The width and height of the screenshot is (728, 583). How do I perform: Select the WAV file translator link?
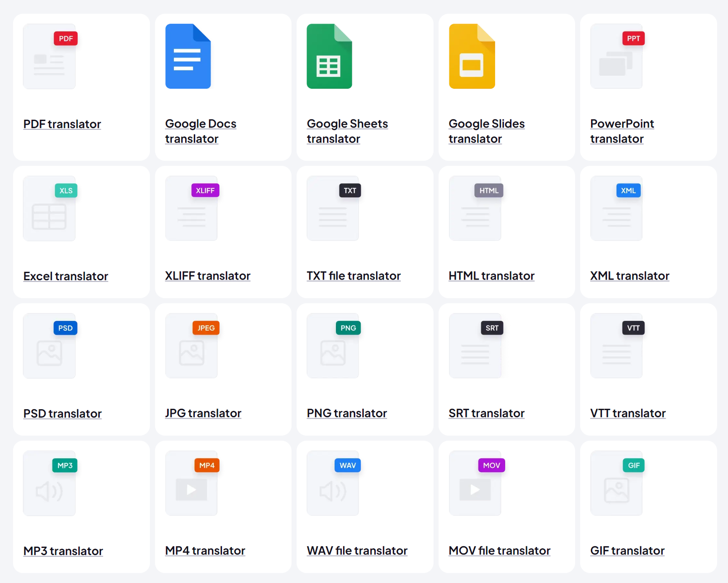click(357, 551)
